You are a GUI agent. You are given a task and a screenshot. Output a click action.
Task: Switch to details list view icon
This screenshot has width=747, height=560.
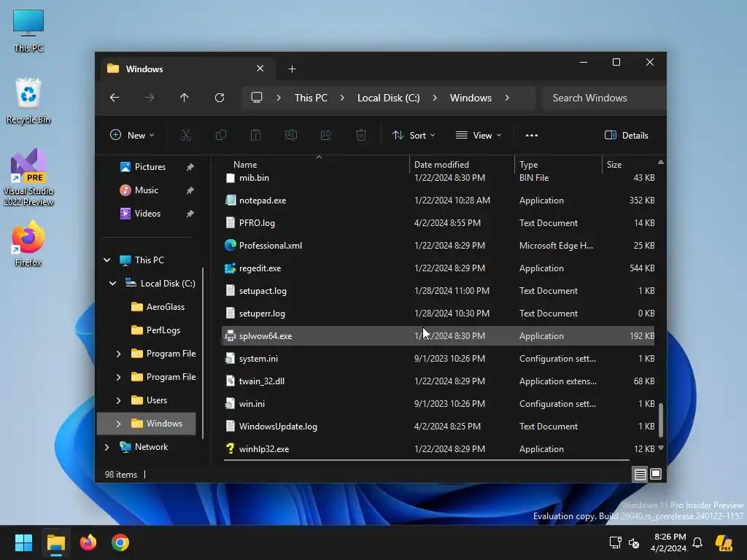[x=640, y=474]
